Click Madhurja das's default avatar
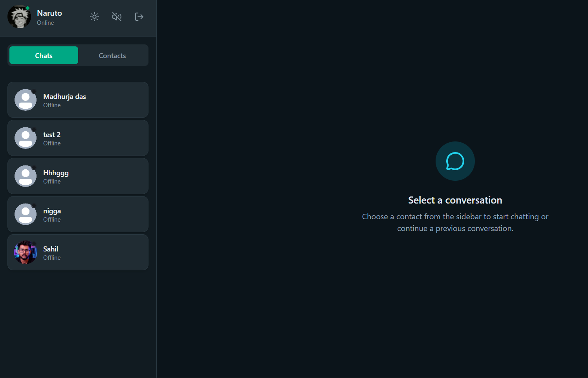The image size is (588, 378). pyautogui.click(x=26, y=100)
